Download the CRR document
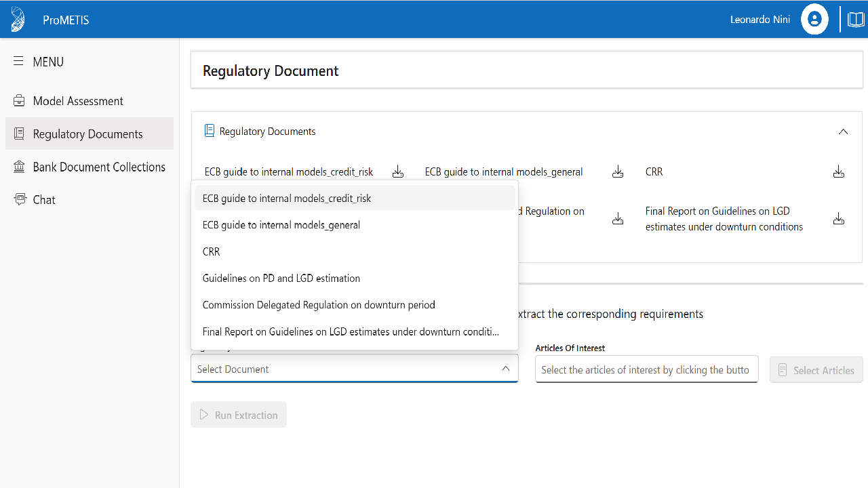868x488 pixels. 839,172
